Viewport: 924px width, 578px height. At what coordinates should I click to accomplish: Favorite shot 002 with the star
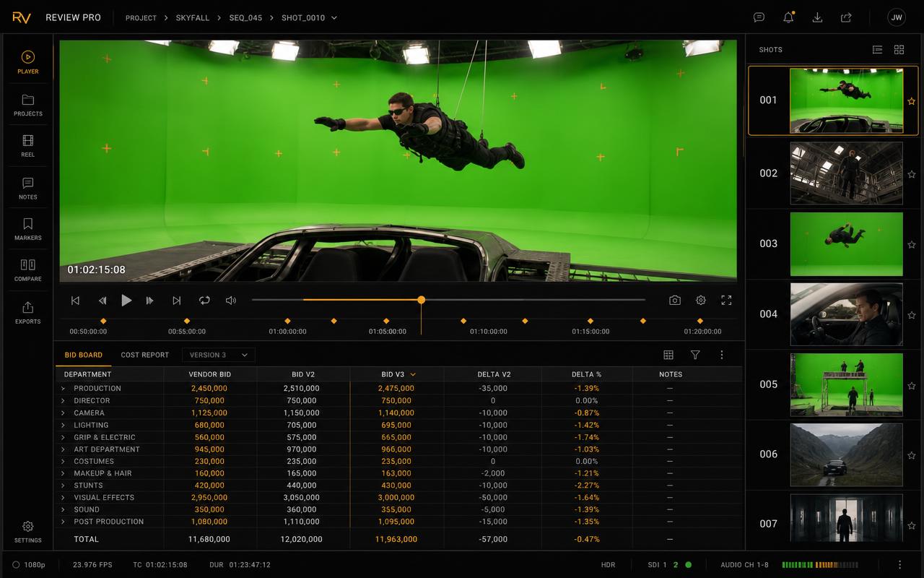[911, 174]
